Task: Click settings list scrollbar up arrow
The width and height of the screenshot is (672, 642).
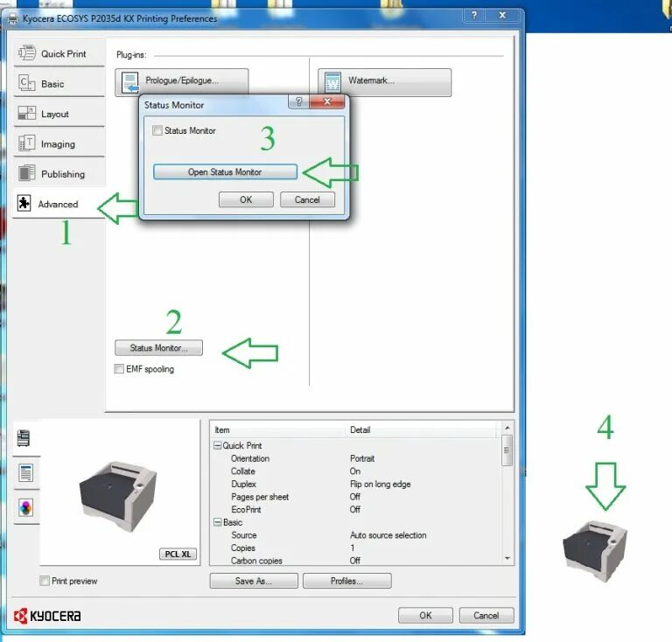Action: 507,428
